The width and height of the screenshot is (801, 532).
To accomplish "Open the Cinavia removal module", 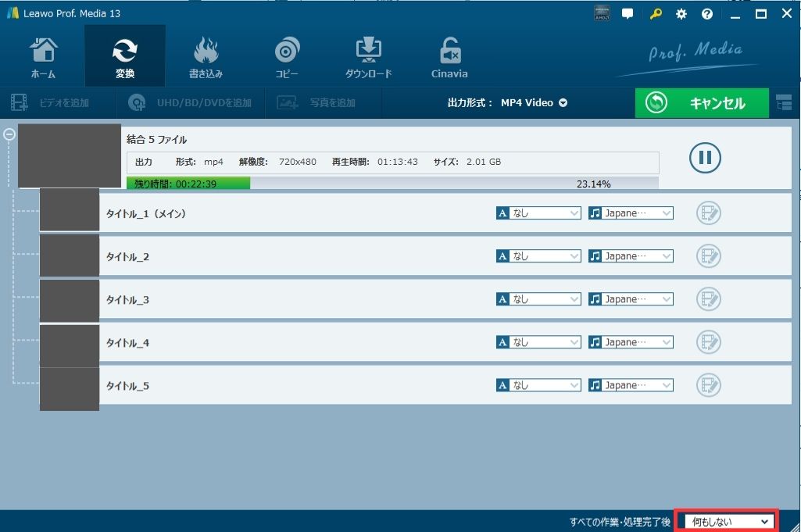I will (449, 56).
